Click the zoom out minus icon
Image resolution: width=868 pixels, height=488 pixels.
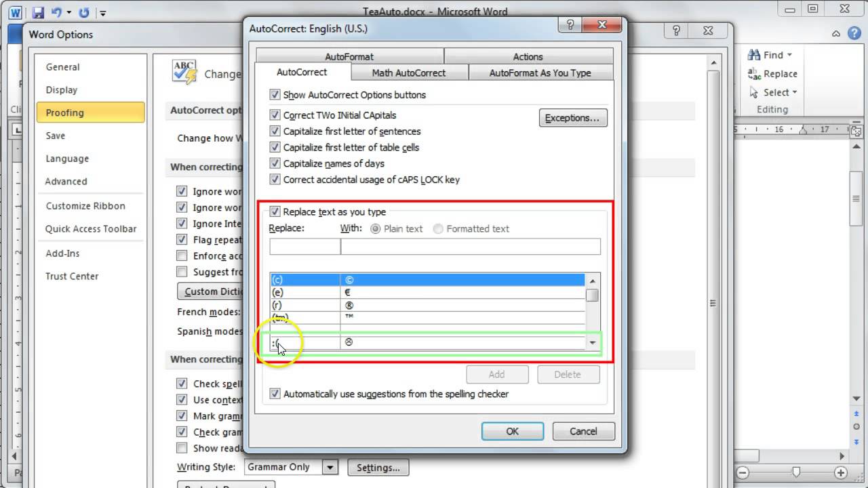pos(743,472)
